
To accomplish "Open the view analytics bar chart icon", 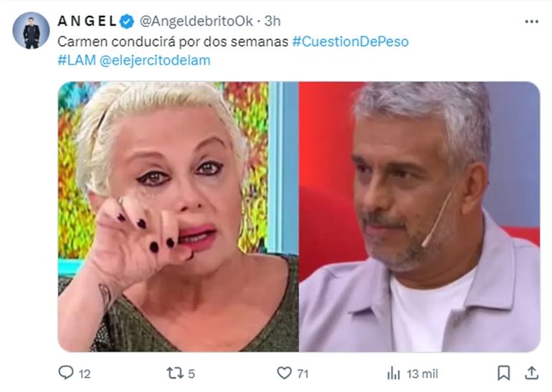I will pyautogui.click(x=394, y=373).
